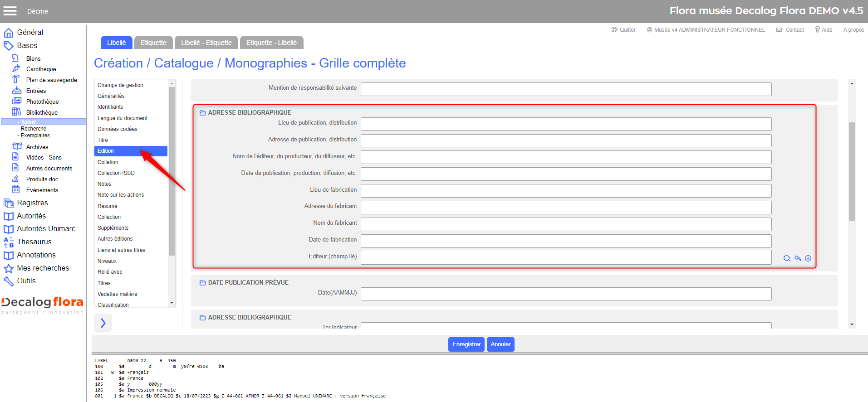Switch to the Libellé - Etiquette tab
868x402 pixels.
point(206,43)
